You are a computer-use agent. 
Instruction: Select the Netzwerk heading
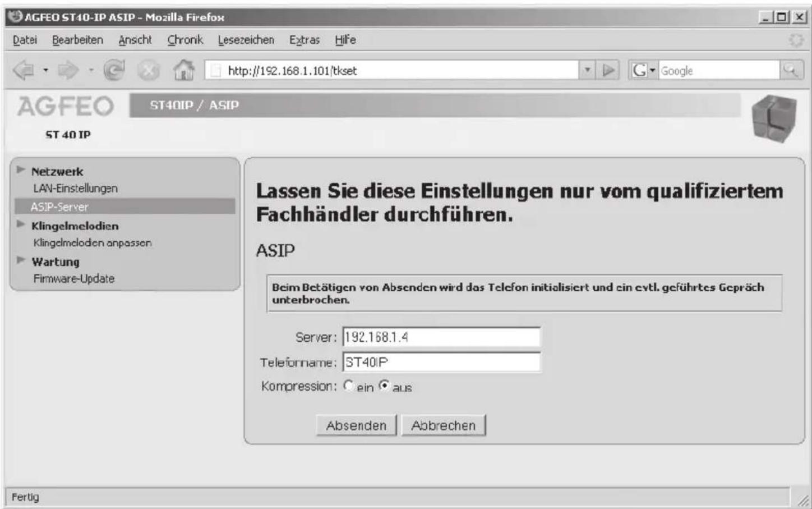pos(57,172)
